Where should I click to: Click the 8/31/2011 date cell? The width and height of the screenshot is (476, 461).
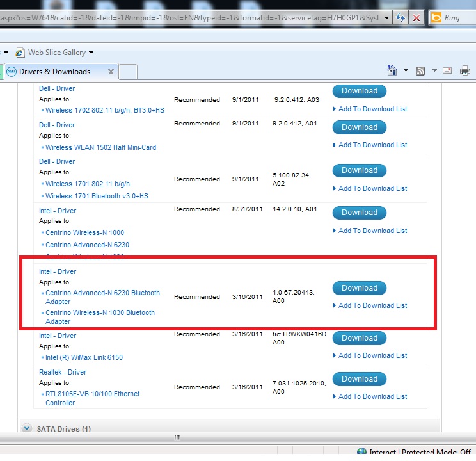(x=247, y=209)
